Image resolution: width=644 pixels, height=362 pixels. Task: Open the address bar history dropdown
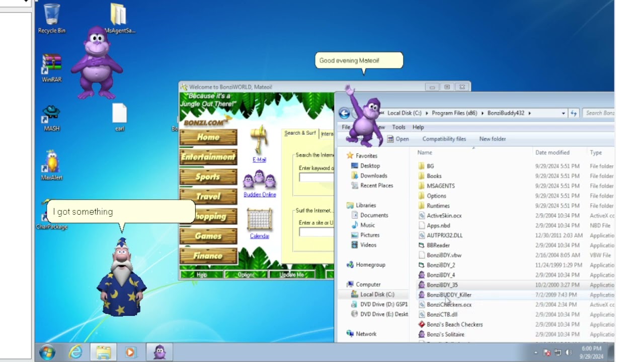click(x=563, y=113)
